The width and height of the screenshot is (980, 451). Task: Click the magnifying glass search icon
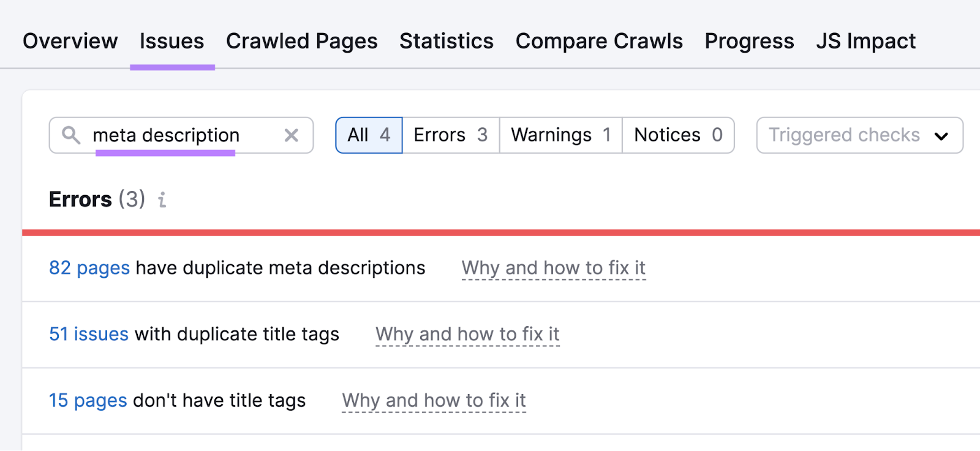point(72,135)
